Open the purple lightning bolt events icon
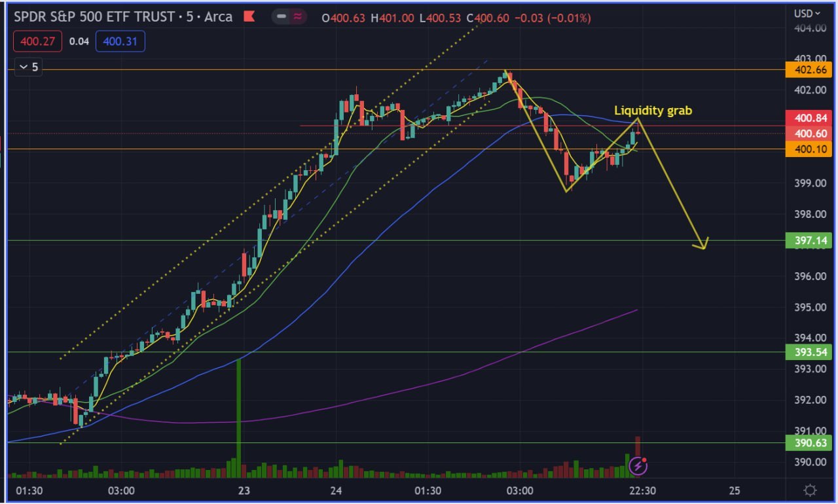Screen dimensions: 838x504 coord(638,465)
